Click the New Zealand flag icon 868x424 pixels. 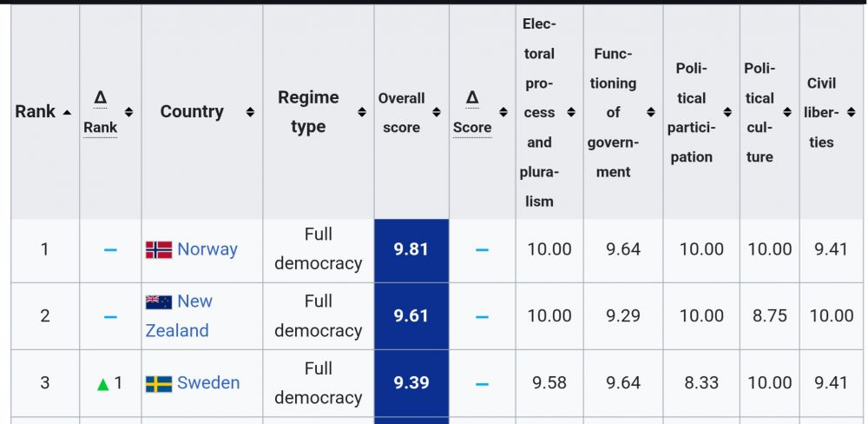158,302
